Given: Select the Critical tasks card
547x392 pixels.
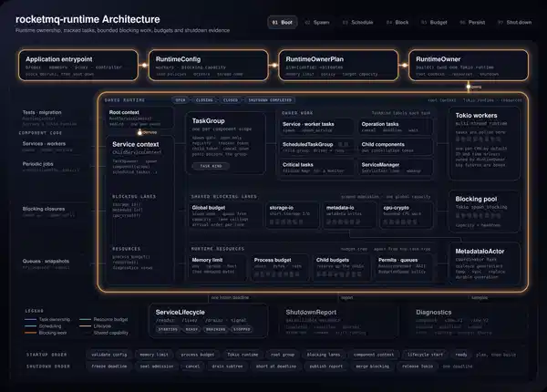Looking at the screenshot, I should click(x=316, y=168).
